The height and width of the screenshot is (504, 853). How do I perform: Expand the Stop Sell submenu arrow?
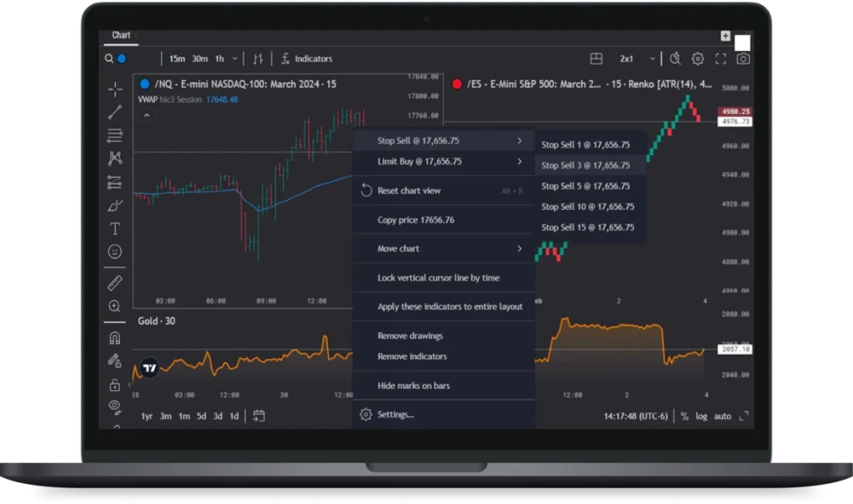click(x=520, y=141)
